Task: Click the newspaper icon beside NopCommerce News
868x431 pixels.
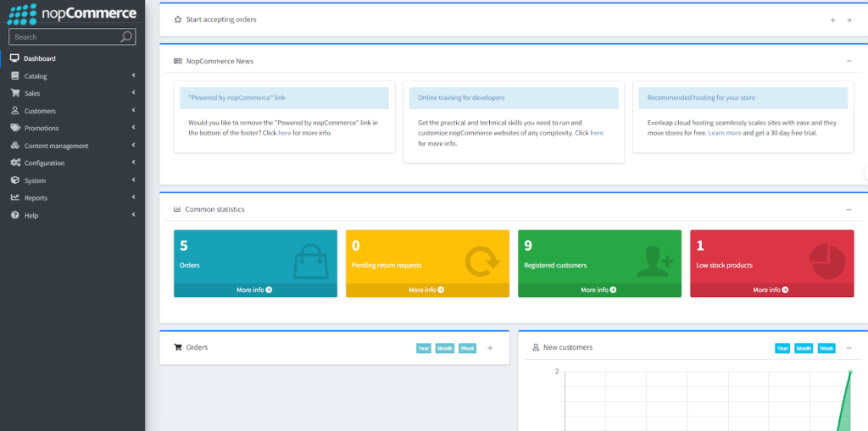Action: [178, 62]
